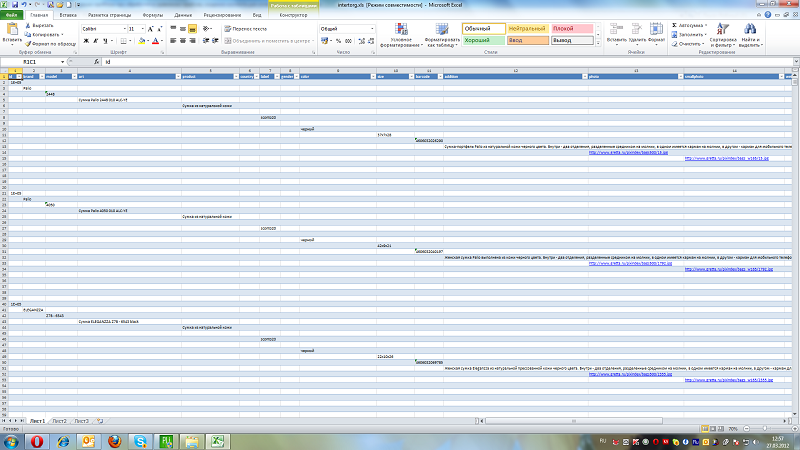800x450 pixels.
Task: Open the font size 11 dropdown
Action: click(142, 29)
